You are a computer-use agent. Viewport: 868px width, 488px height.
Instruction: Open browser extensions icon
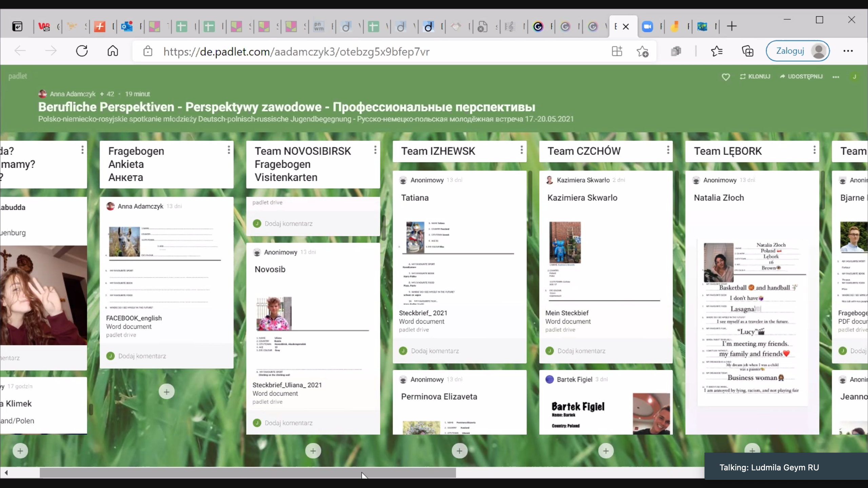tap(676, 51)
